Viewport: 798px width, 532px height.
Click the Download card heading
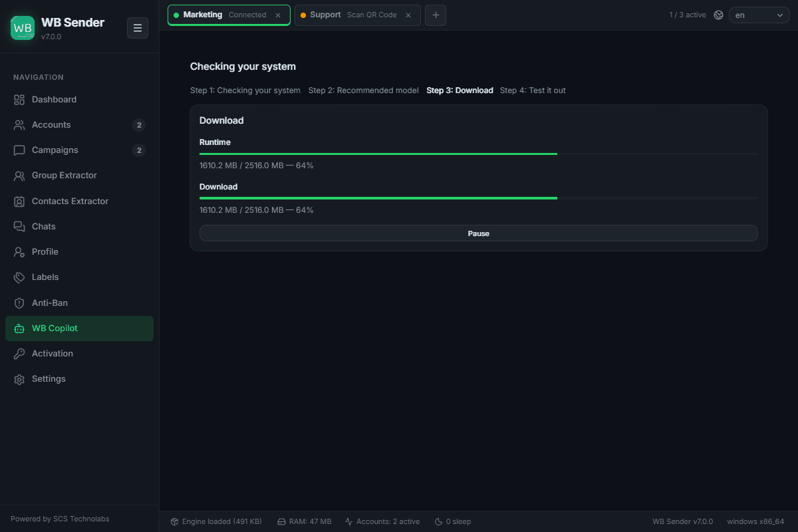point(221,120)
